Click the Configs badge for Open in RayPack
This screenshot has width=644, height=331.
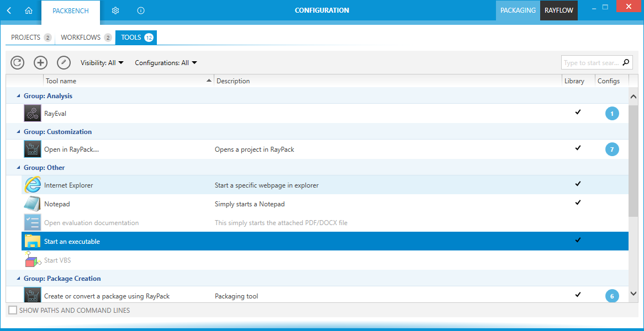point(612,149)
